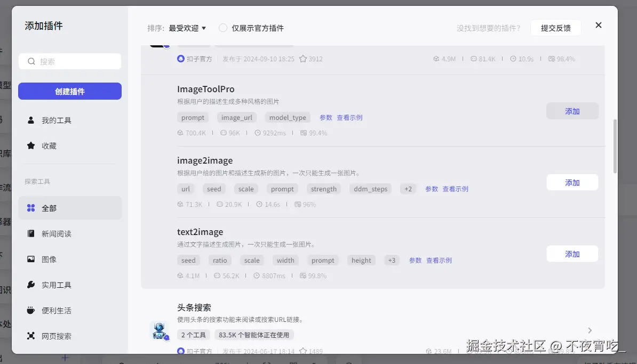This screenshot has width=637, height=364.
Task: Click image2image success rate icon at 96%
Action: tap(298, 204)
